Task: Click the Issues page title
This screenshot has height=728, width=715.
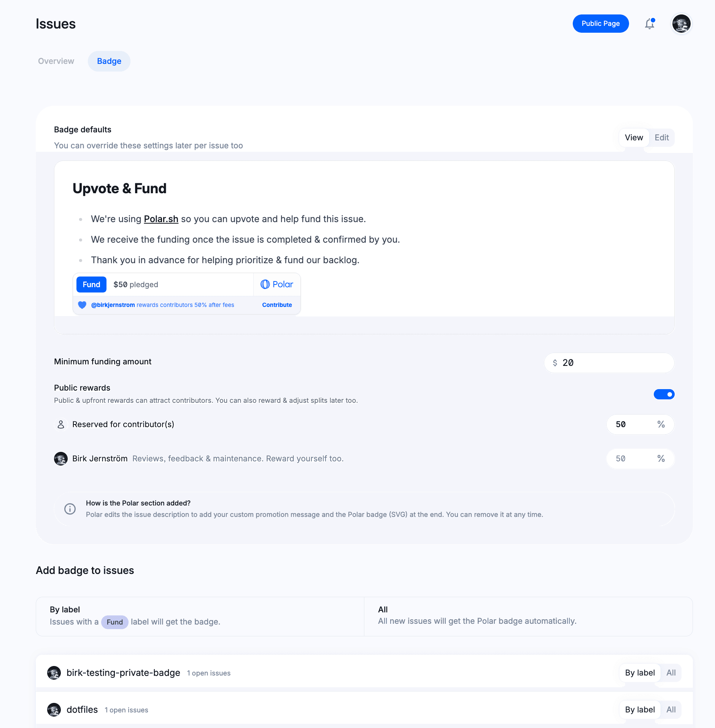Action: click(x=56, y=24)
